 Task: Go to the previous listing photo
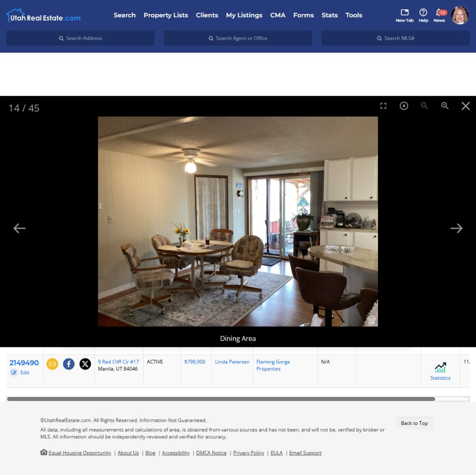[x=19, y=228]
